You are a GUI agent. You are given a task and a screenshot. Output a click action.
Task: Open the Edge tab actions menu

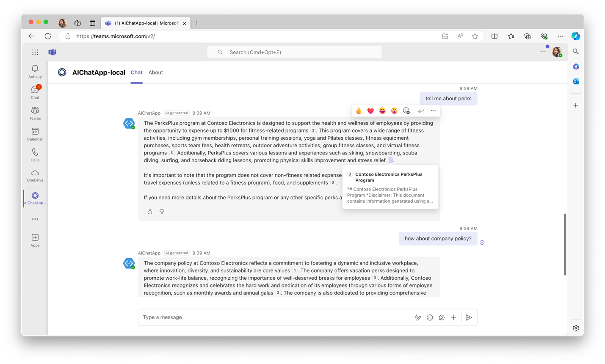tap(92, 23)
